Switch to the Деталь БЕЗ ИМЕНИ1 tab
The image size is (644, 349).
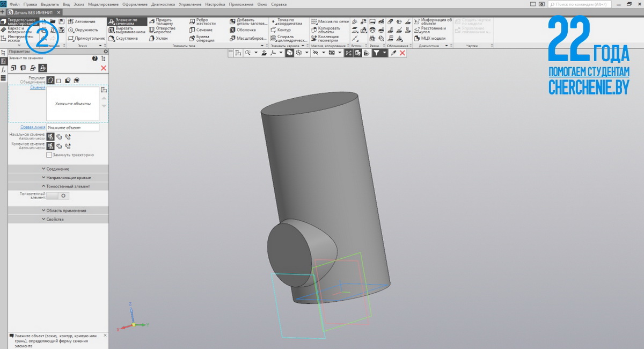tap(33, 12)
